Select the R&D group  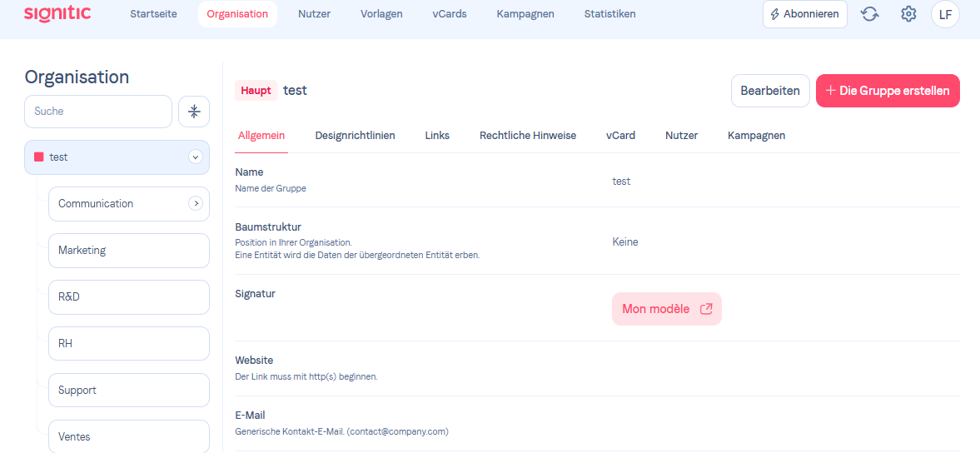pyautogui.click(x=129, y=296)
